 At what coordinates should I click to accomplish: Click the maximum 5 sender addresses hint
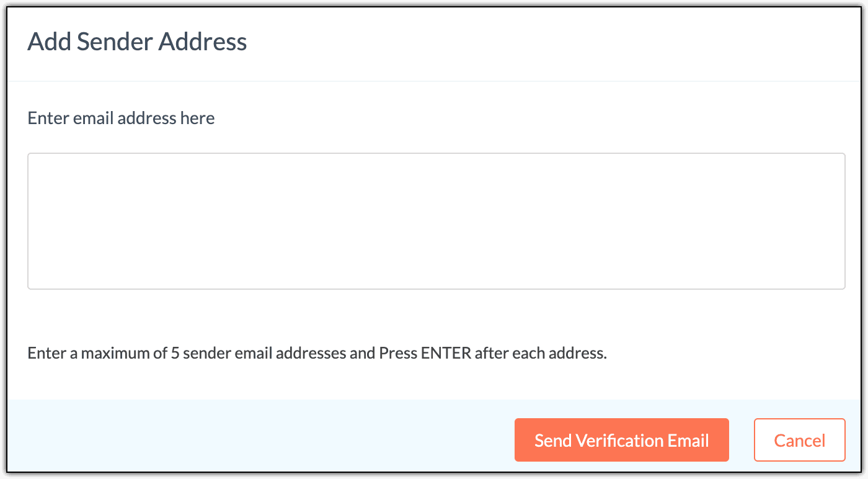[x=317, y=354]
